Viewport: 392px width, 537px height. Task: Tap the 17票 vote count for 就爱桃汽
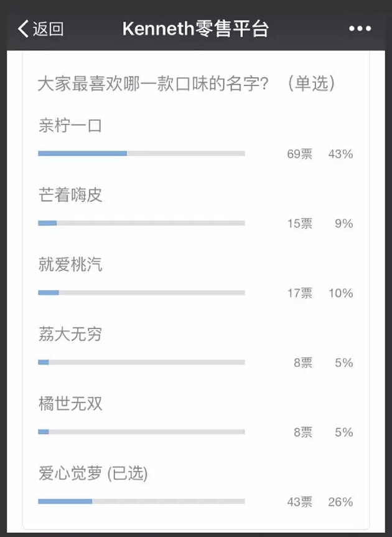pos(299,293)
